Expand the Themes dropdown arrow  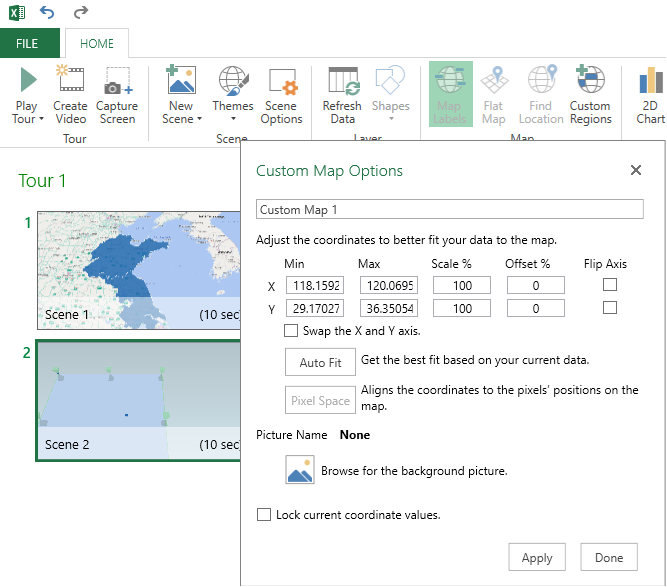click(233, 119)
